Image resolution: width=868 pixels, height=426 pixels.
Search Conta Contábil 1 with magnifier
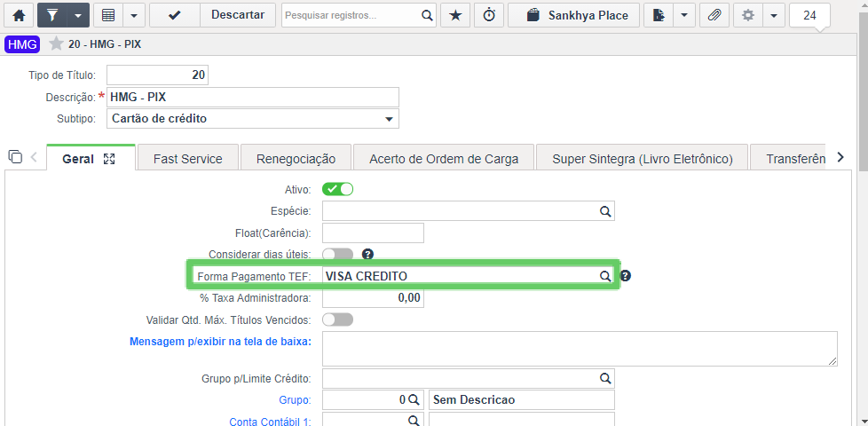tap(414, 421)
